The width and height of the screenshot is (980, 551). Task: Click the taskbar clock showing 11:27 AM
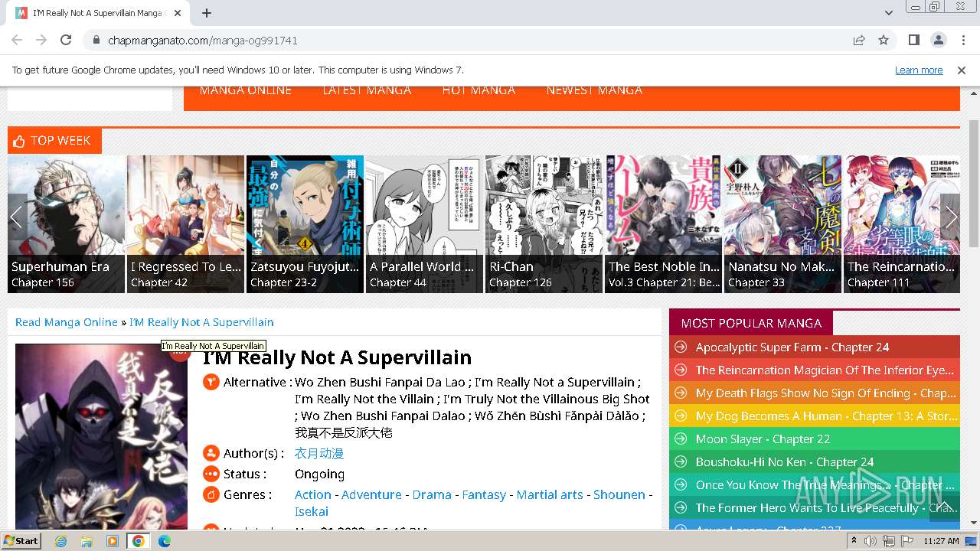pyautogui.click(x=941, y=541)
